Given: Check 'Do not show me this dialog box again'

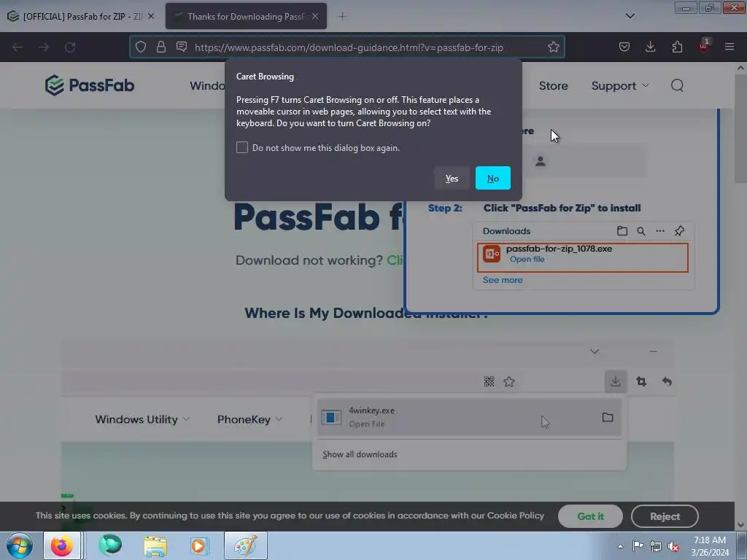Looking at the screenshot, I should pyautogui.click(x=242, y=147).
